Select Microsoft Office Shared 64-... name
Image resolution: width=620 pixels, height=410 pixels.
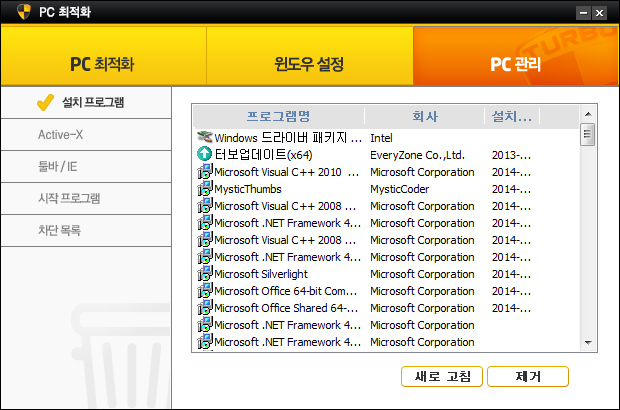click(286, 308)
